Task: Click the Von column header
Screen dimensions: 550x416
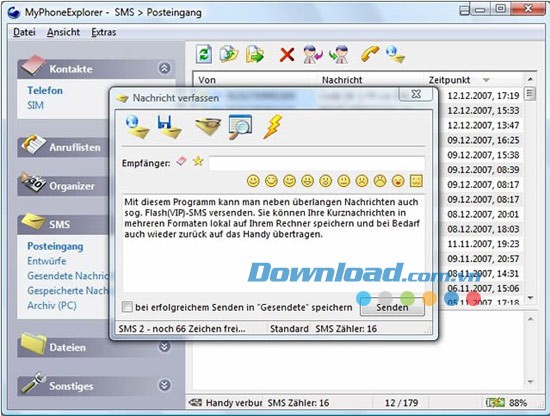Action: [255, 80]
